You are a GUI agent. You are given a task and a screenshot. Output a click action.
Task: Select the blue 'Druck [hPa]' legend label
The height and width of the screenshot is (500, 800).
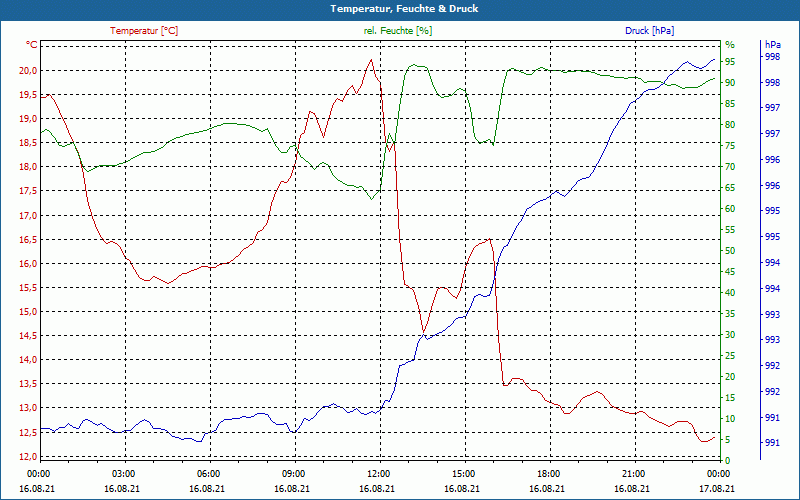pos(649,31)
